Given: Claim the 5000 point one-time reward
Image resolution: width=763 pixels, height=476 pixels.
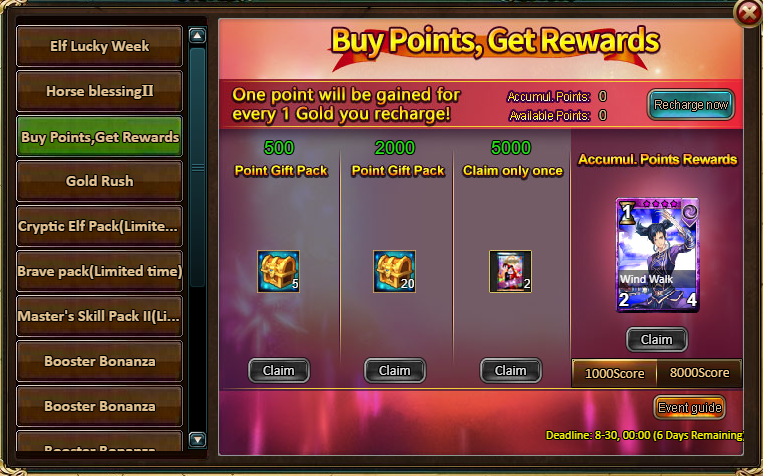Looking at the screenshot, I should pos(510,370).
